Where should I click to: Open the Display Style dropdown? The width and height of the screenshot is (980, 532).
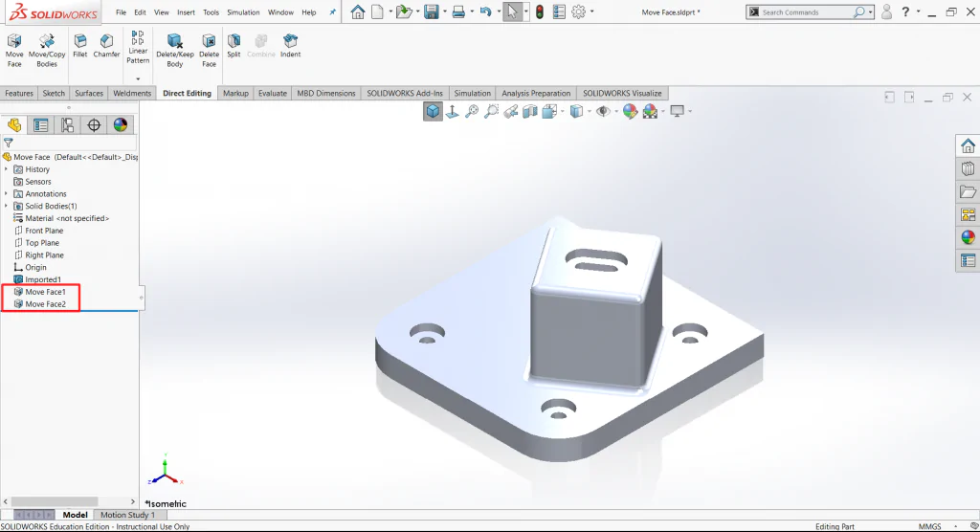(x=589, y=111)
